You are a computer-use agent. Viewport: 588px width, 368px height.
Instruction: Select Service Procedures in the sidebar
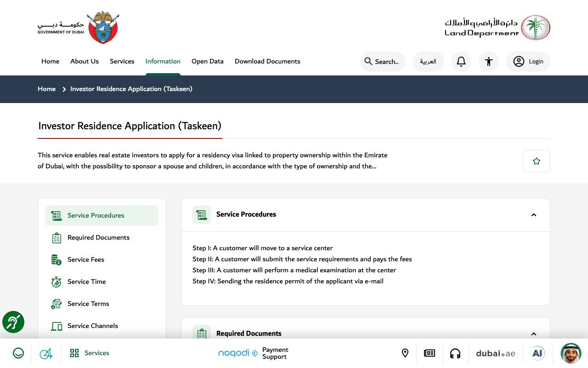click(102, 216)
